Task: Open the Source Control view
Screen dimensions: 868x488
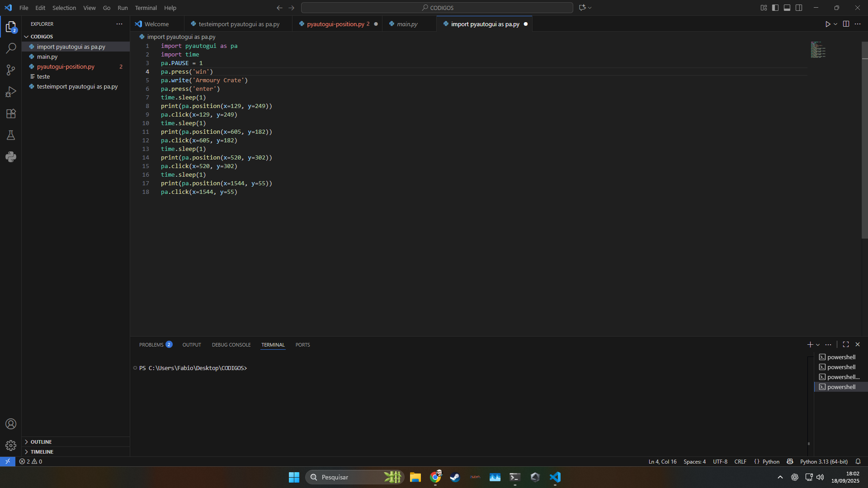Action: click(x=11, y=70)
